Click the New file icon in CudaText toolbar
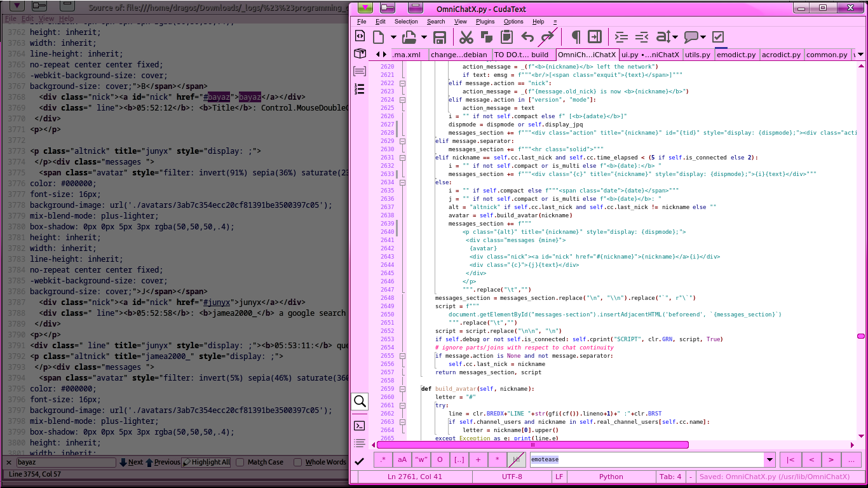 coord(379,37)
